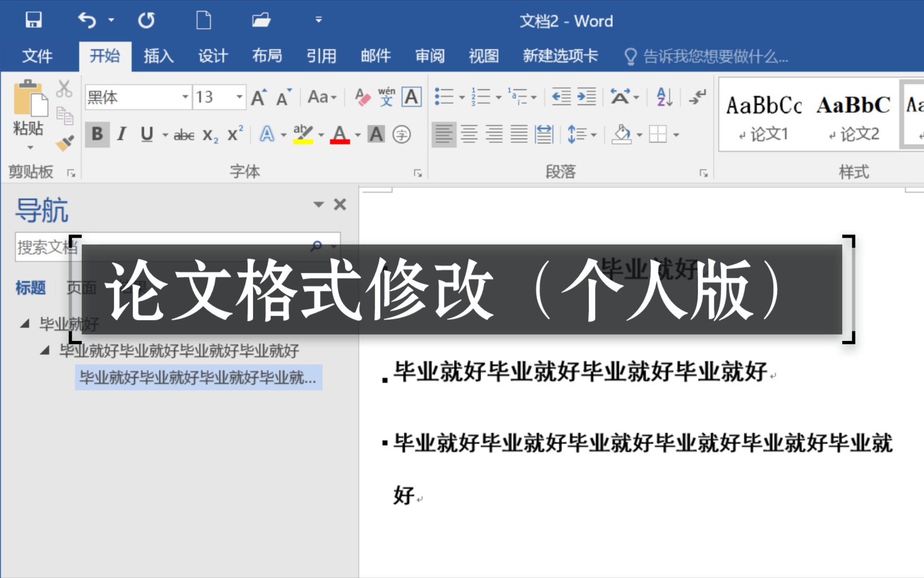Apply bulleted list
The width and height of the screenshot is (924, 578).
[x=444, y=97]
